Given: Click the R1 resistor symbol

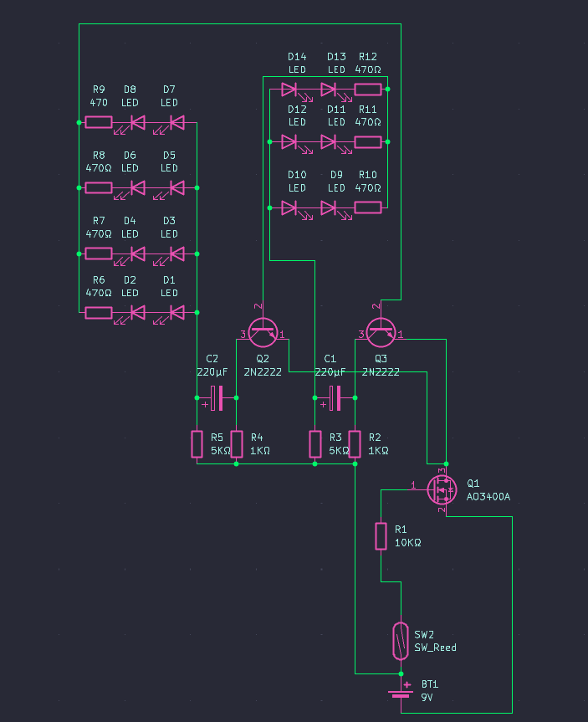Looking at the screenshot, I should 381,536.
